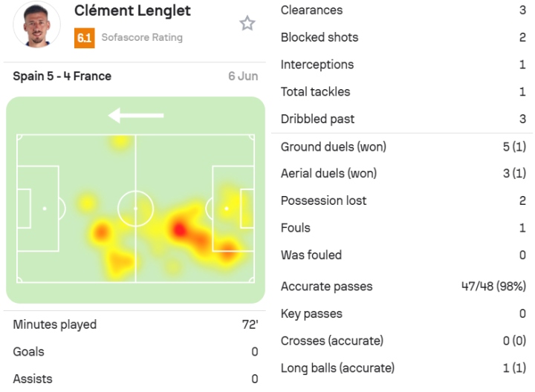Screen dimensions: 535x392
Task: Click the Accurate passes 47/48 value
Action: 493,287
